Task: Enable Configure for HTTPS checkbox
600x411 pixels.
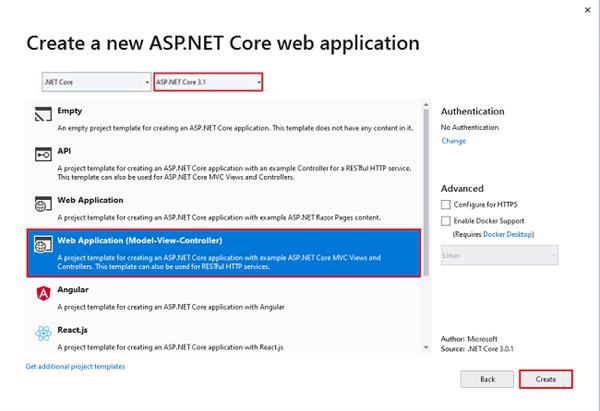Action: [446, 204]
